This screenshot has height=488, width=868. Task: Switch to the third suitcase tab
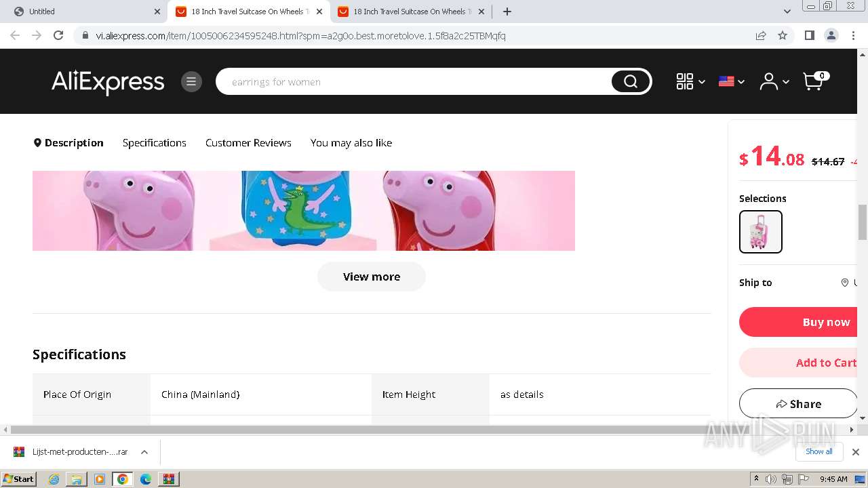411,12
